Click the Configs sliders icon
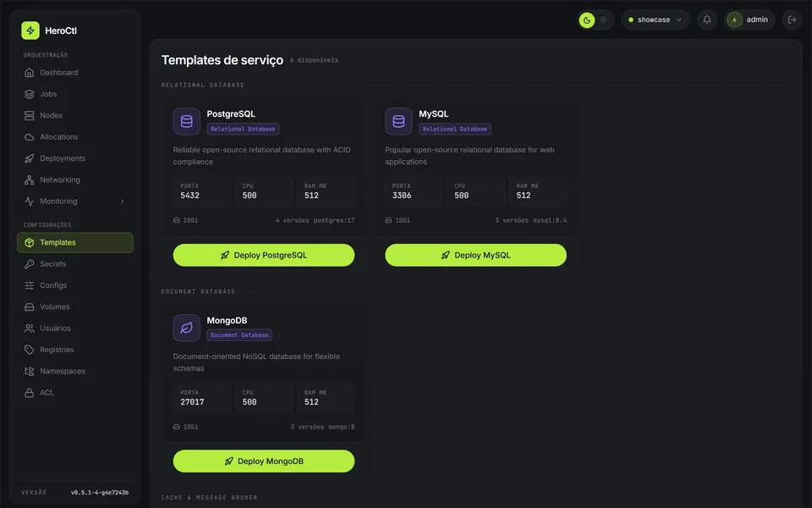The width and height of the screenshot is (812, 508). click(x=30, y=285)
